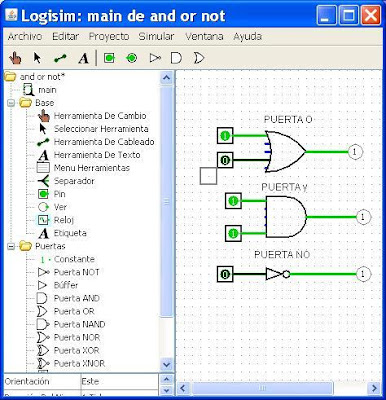Screen dimensions: 386x400
Task: Select the main circuit in tree
Action: point(47,90)
